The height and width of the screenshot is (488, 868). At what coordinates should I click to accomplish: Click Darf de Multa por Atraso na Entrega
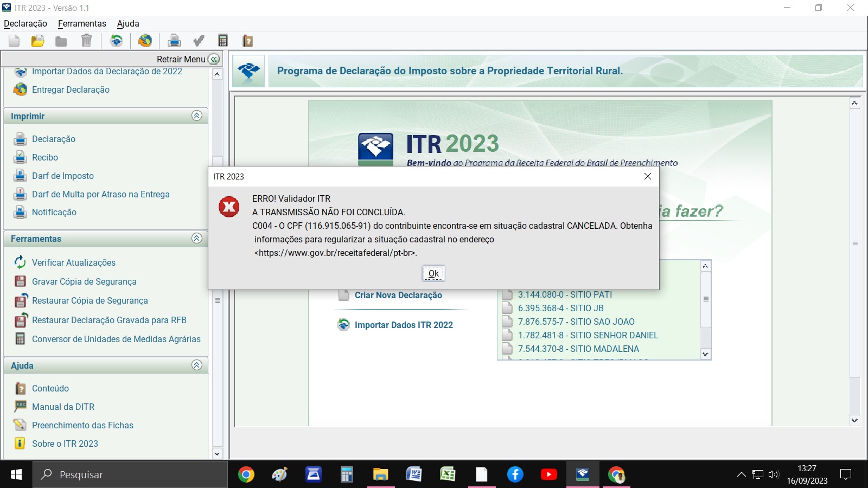click(x=101, y=194)
